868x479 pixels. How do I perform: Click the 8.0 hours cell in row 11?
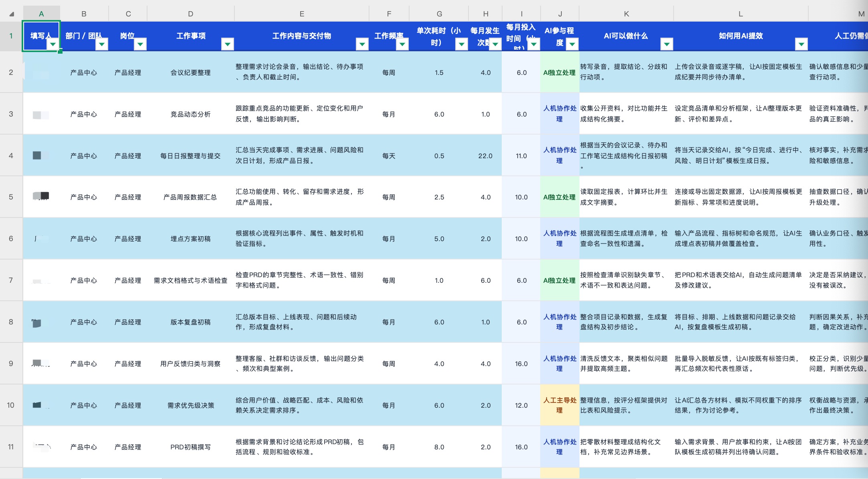(439, 447)
